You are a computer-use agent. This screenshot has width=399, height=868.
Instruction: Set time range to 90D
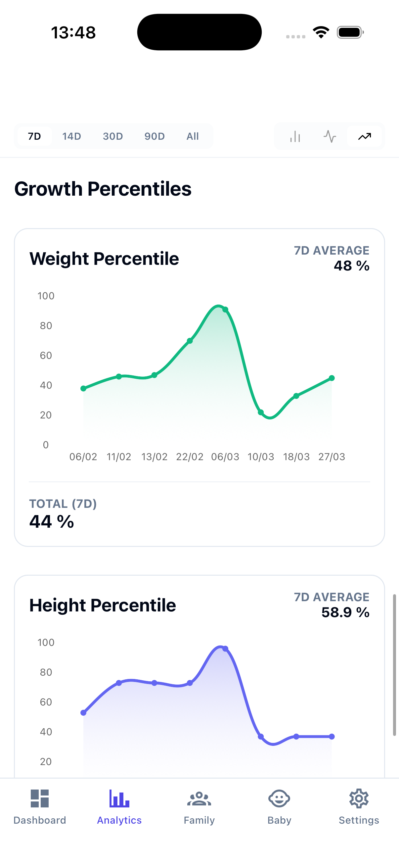point(155,136)
